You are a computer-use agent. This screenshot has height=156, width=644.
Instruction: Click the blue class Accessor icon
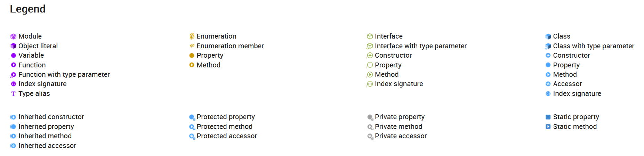tap(548, 84)
